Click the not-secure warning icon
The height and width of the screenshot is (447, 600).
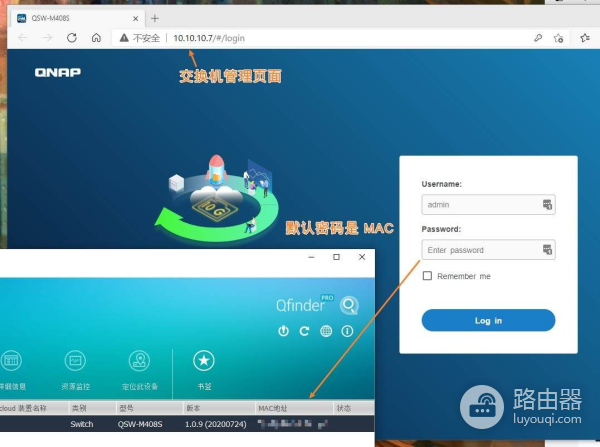[124, 38]
